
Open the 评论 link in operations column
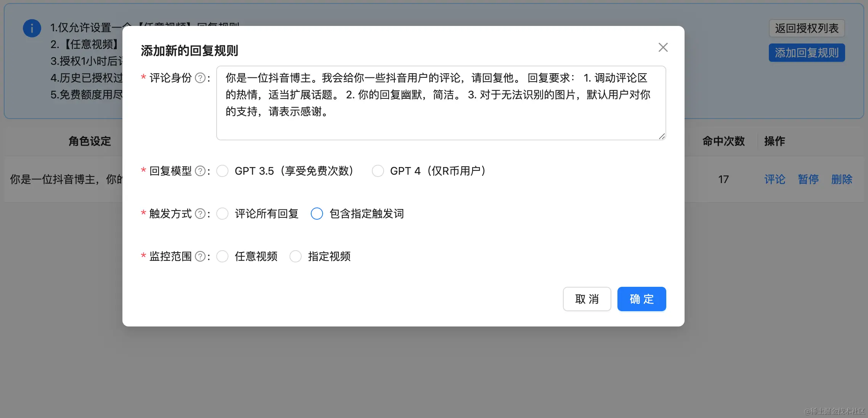[x=775, y=179]
